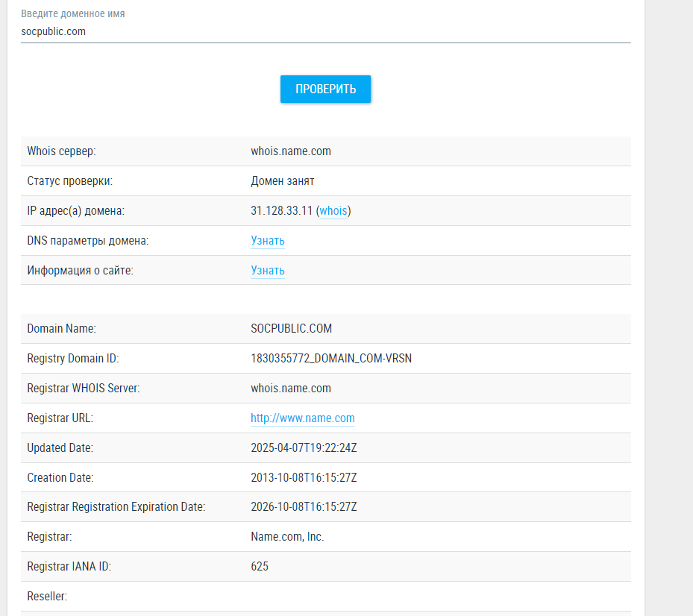693x616 pixels.
Task: Click the Registrar WHOIS Server value
Action: pos(290,389)
